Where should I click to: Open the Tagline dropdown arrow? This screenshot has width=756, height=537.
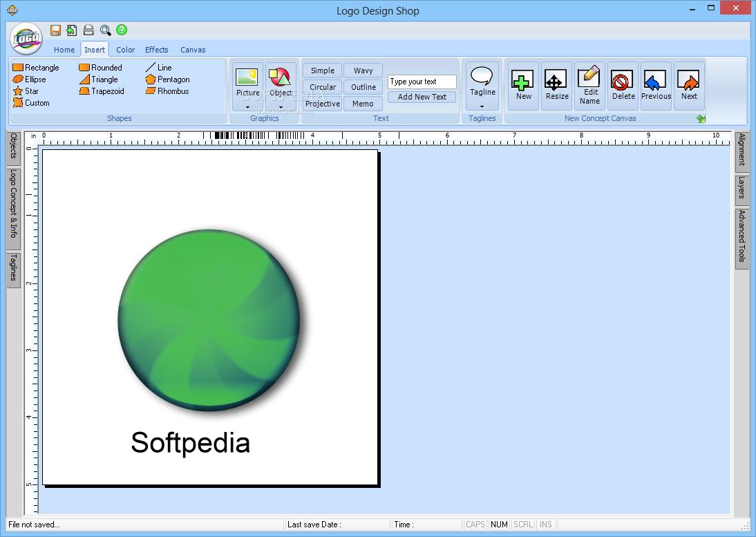pos(482,106)
